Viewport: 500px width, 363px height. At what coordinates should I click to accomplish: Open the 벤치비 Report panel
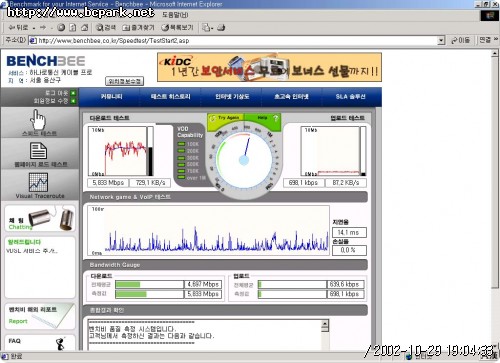tap(40, 316)
